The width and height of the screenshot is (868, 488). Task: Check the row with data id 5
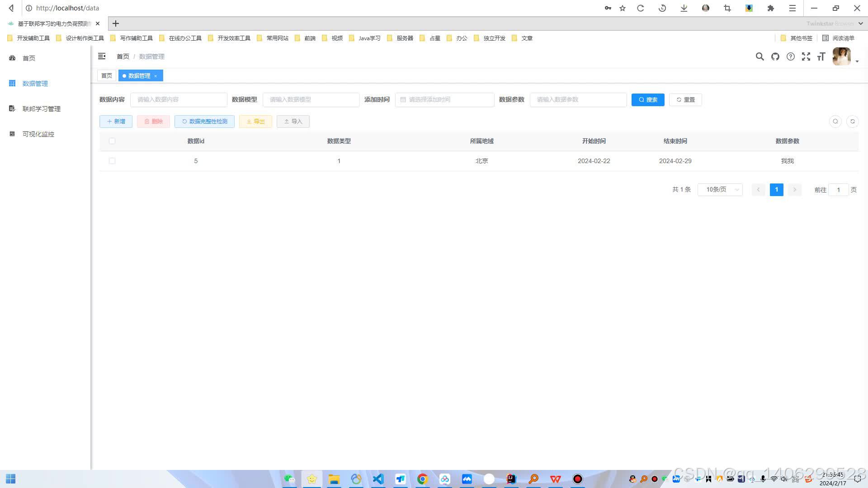(112, 161)
